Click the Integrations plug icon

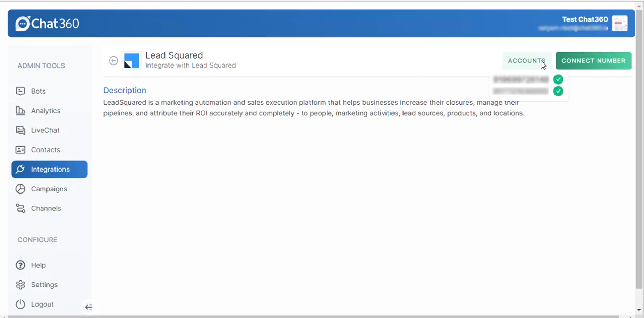point(20,169)
